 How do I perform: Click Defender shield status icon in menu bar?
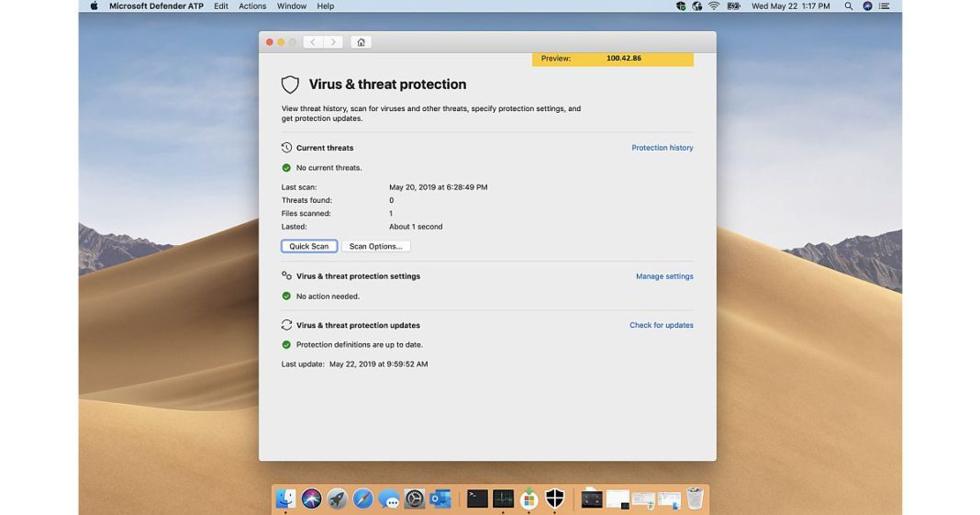(681, 6)
